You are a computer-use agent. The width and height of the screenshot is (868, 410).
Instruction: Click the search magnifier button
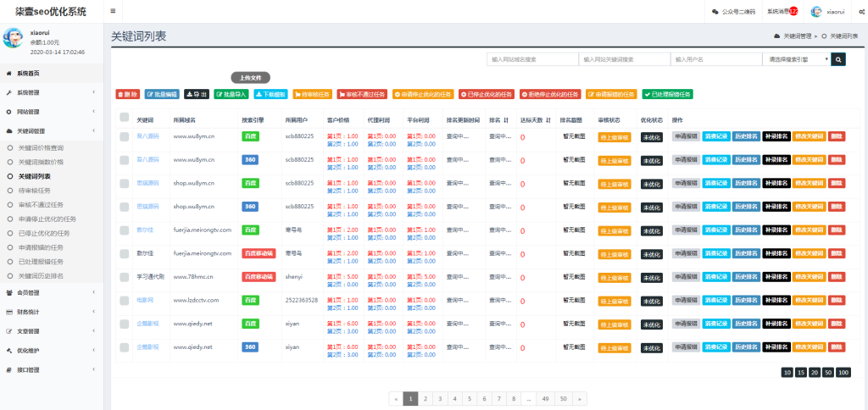pos(837,59)
